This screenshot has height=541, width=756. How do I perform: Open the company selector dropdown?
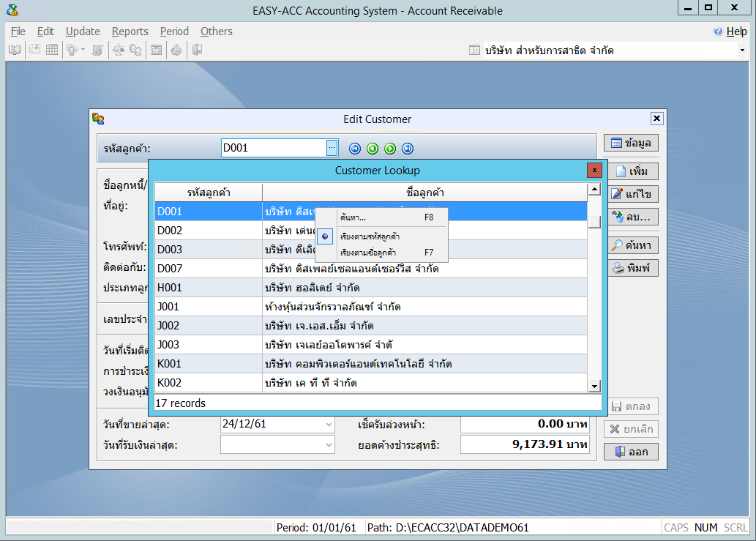[x=741, y=51]
